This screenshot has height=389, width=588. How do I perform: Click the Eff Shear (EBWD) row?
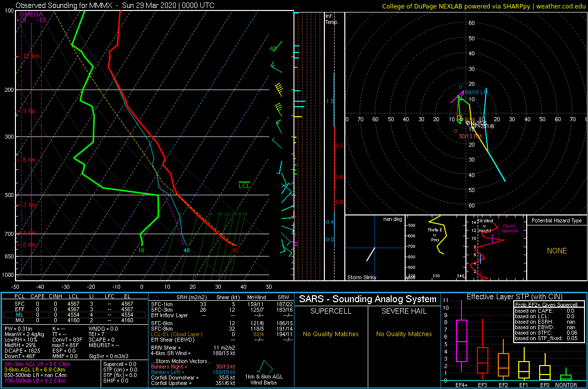tap(221, 339)
